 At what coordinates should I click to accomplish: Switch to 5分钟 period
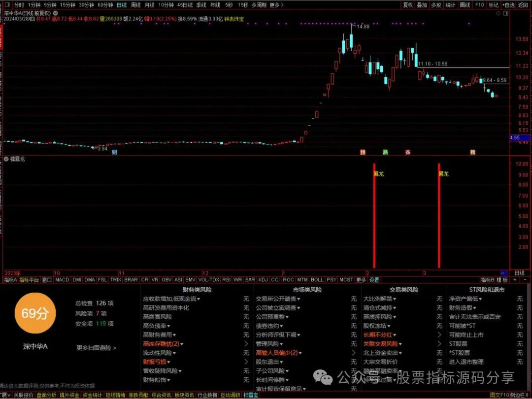(50, 5)
